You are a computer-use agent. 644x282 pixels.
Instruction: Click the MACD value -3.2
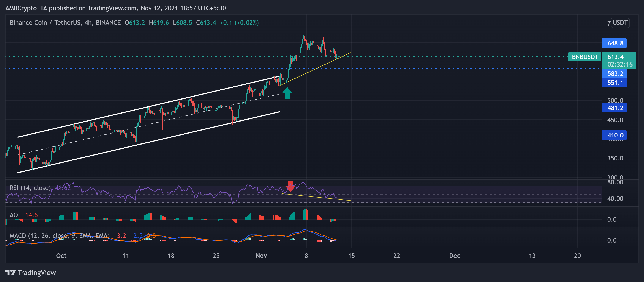120,236
